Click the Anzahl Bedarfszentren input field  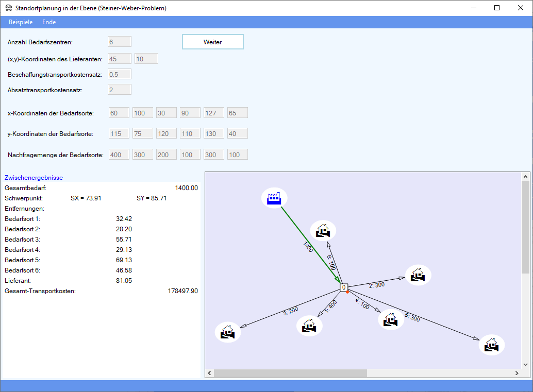tap(120, 42)
